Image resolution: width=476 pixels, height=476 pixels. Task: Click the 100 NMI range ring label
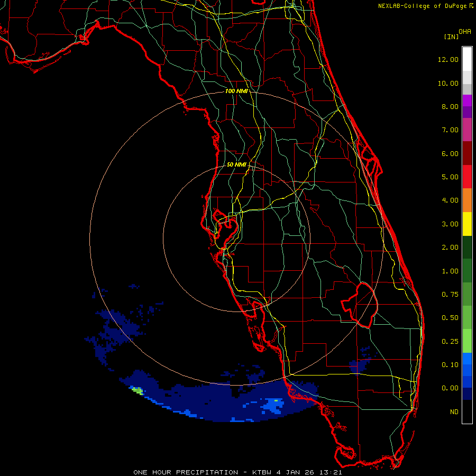(236, 91)
